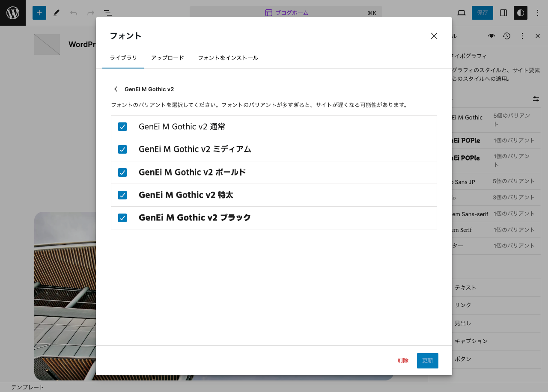
Task: Uncheck GenEi M Gothic v2 通常 variant
Action: click(122, 127)
